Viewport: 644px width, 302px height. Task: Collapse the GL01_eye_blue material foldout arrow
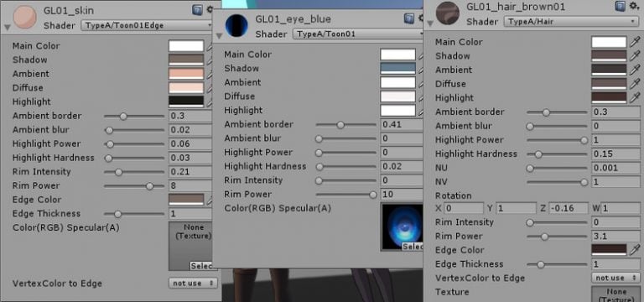tap(220, 36)
